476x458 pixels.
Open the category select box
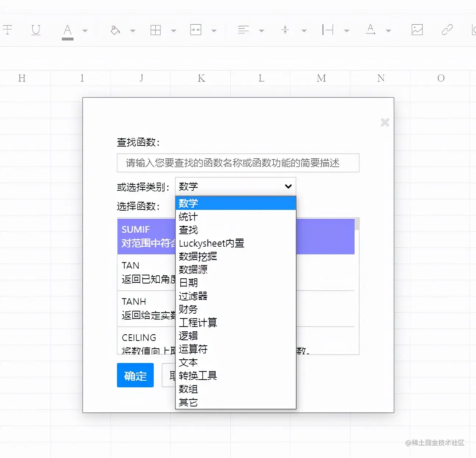pyautogui.click(x=235, y=186)
